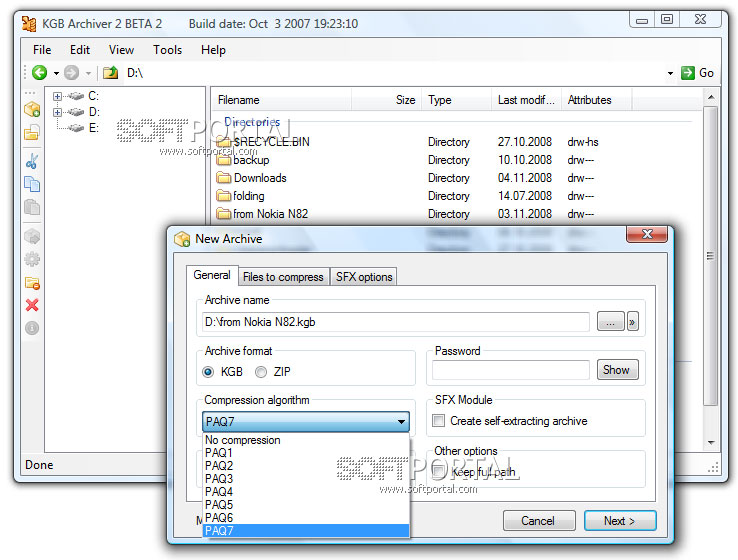Screen dimensions: 738x560
Task: Click the Filename column header
Action: pyautogui.click(x=281, y=100)
